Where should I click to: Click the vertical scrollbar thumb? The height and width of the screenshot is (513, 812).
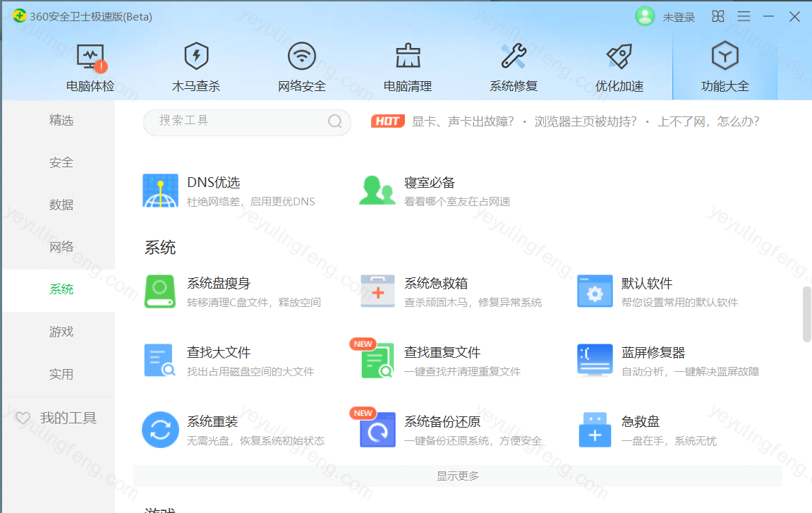coord(807,314)
